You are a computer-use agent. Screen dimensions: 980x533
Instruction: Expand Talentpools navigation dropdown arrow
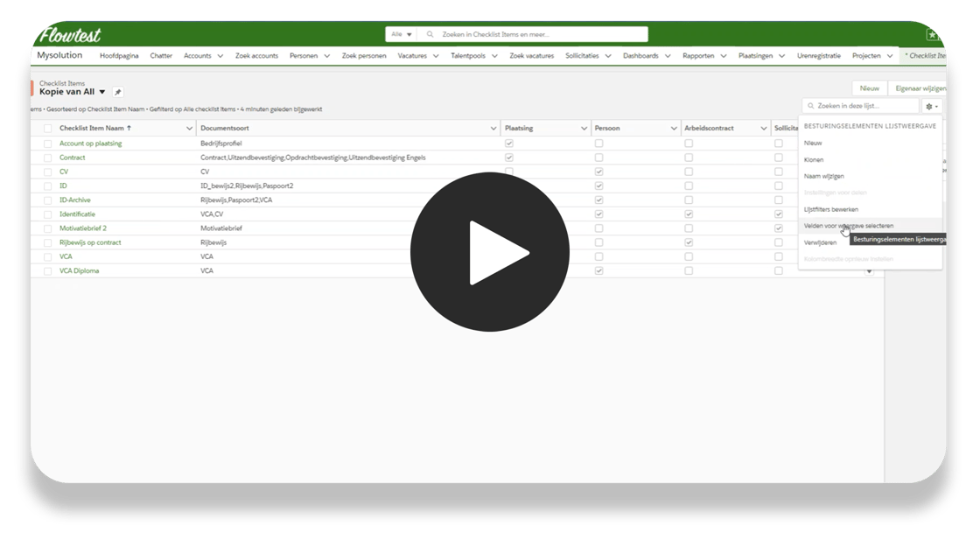point(494,56)
